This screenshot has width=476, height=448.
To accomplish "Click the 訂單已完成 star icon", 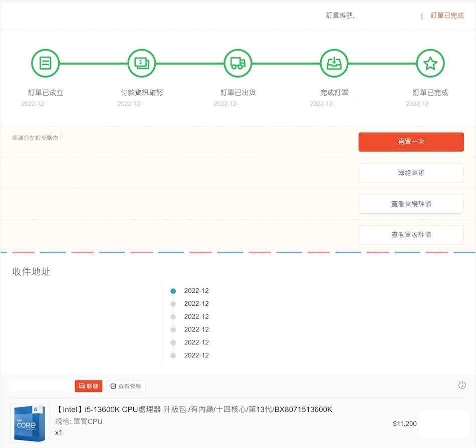I will click(x=430, y=63).
